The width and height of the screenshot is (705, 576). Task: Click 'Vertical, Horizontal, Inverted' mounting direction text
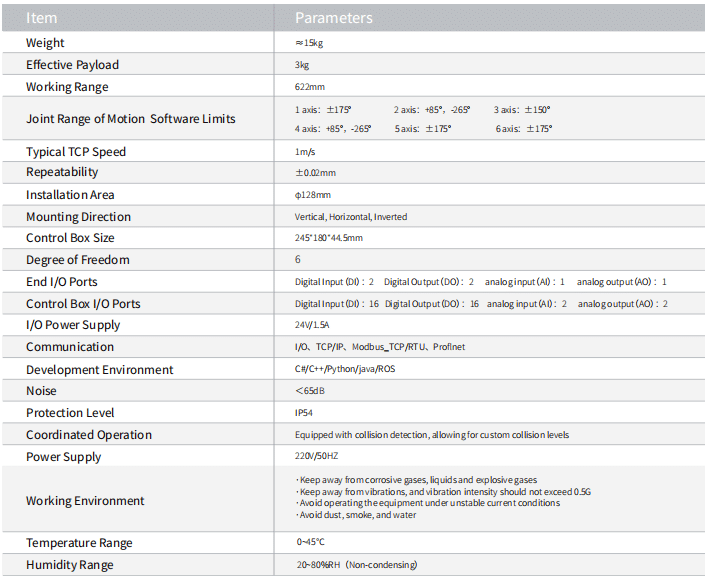tap(350, 217)
